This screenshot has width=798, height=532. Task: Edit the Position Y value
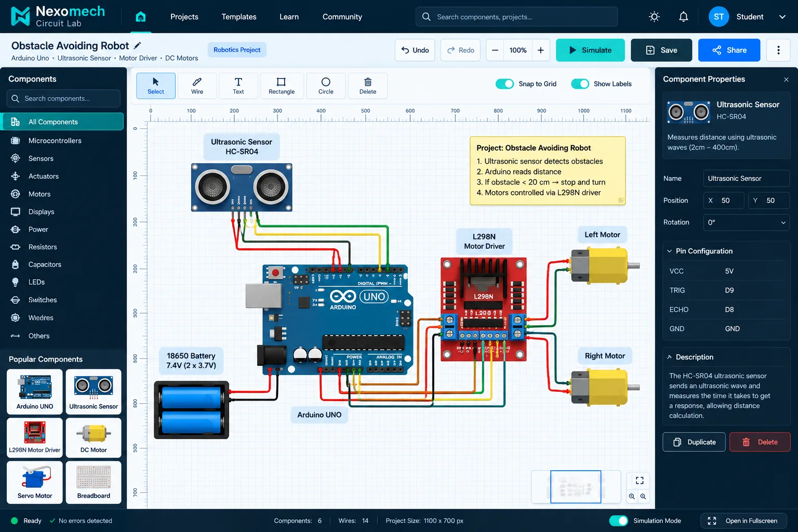pyautogui.click(x=769, y=201)
